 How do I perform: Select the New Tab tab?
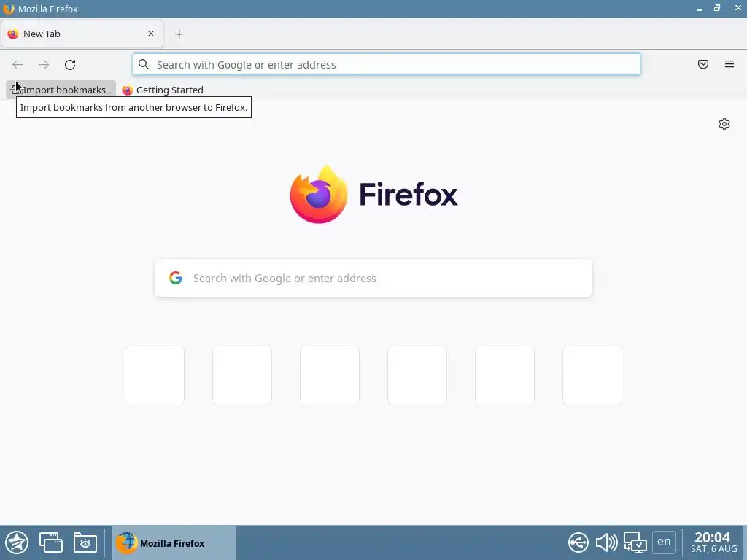[82, 34]
